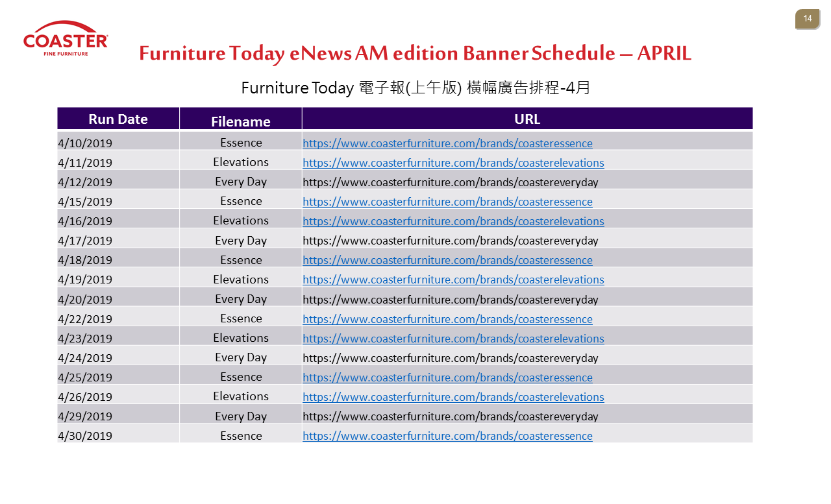Select the Essence filename in the 4/15/2019 row
Screen dimensions: 831x504
coord(241,201)
